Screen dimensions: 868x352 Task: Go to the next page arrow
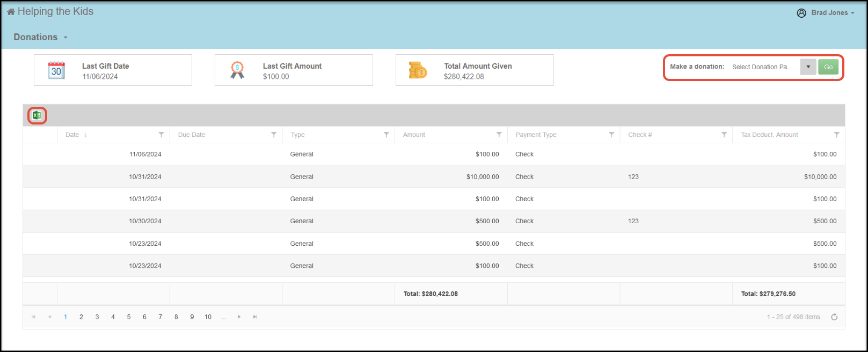[x=239, y=317]
